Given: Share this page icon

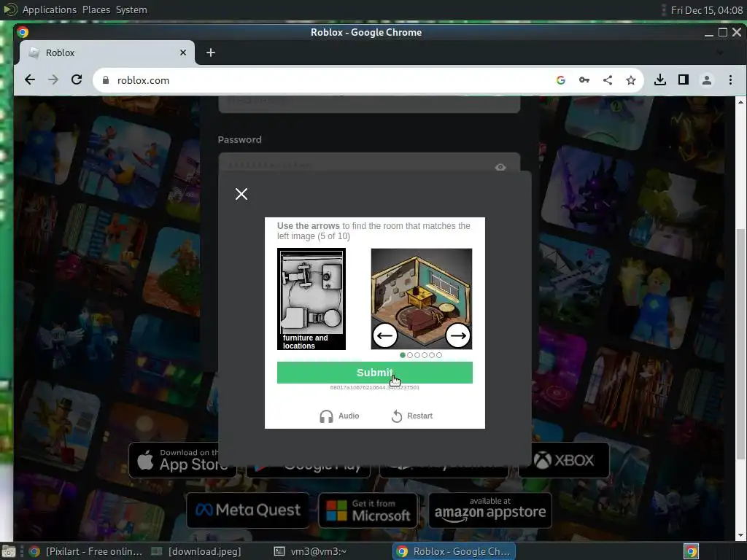Looking at the screenshot, I should (608, 80).
